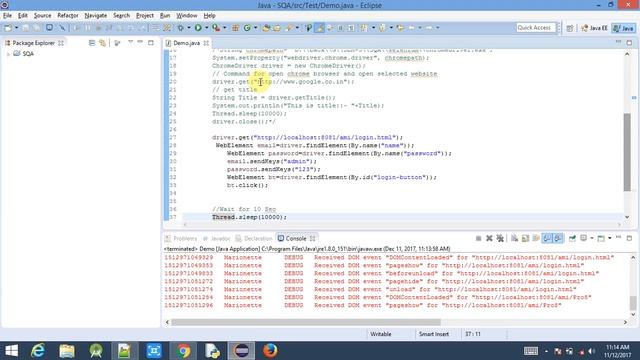Viewport: 640px width, 360px height.
Task: Open File Explorer from taskbar
Action: (67, 351)
